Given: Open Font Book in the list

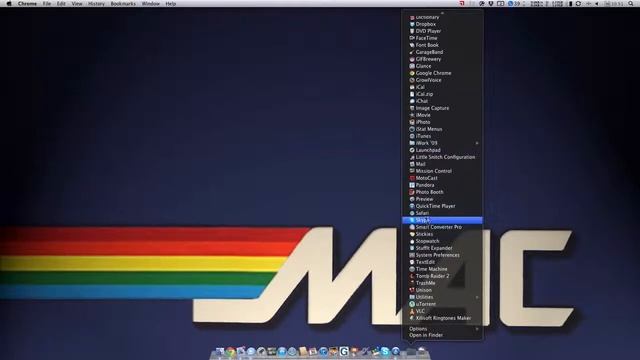Looking at the screenshot, I should click(x=442, y=45).
